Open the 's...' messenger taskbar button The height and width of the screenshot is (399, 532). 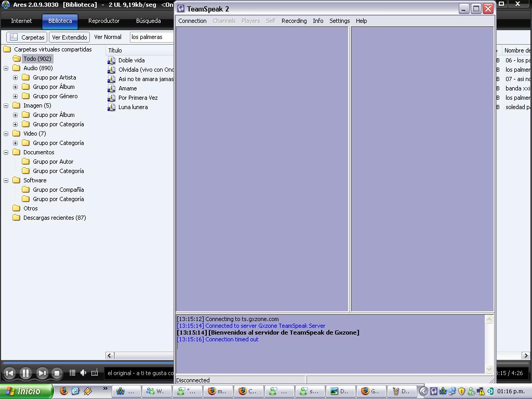point(309,391)
